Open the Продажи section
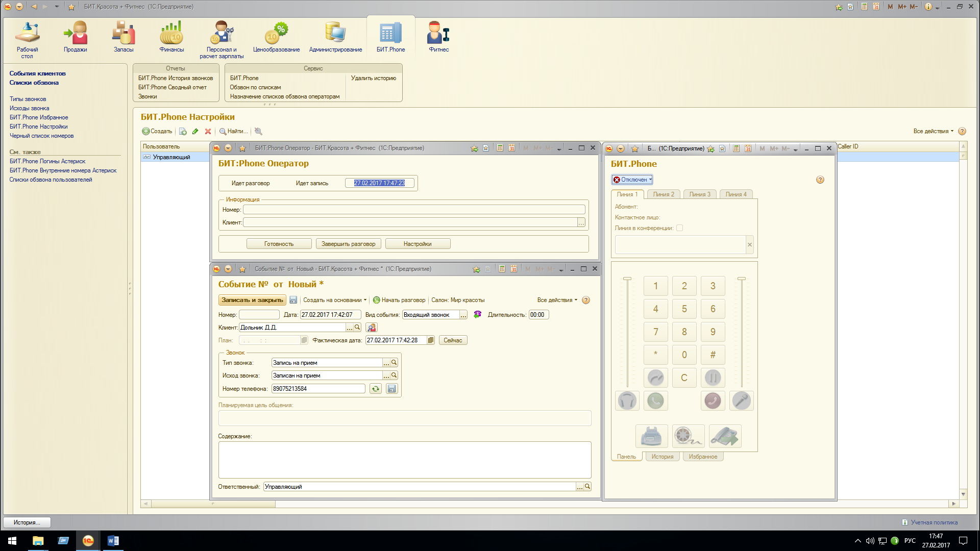This screenshot has height=551, width=980. pos(76,37)
